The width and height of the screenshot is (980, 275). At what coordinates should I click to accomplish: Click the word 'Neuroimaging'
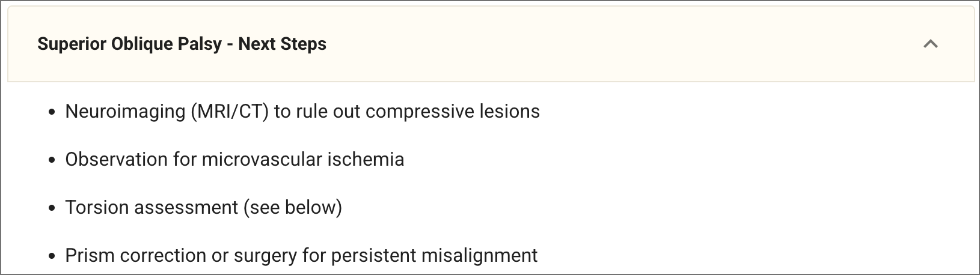[x=125, y=112]
